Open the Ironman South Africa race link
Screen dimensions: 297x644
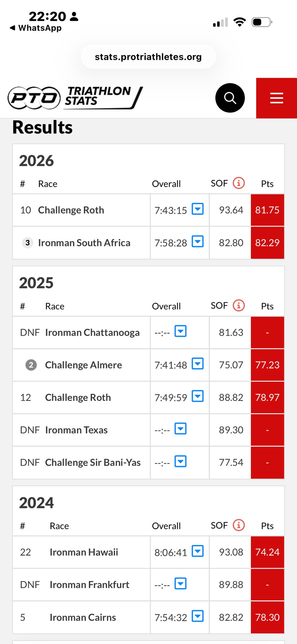[84, 243]
